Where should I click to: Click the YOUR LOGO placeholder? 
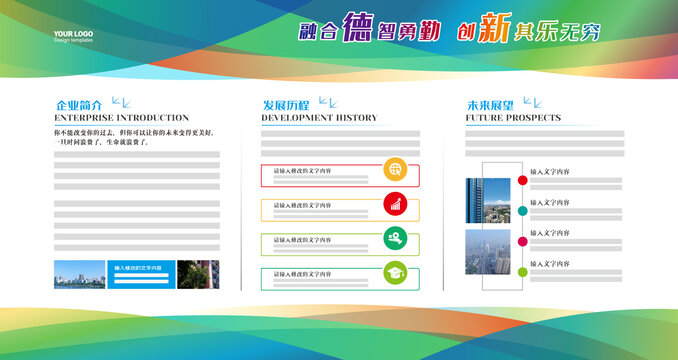[x=73, y=36]
